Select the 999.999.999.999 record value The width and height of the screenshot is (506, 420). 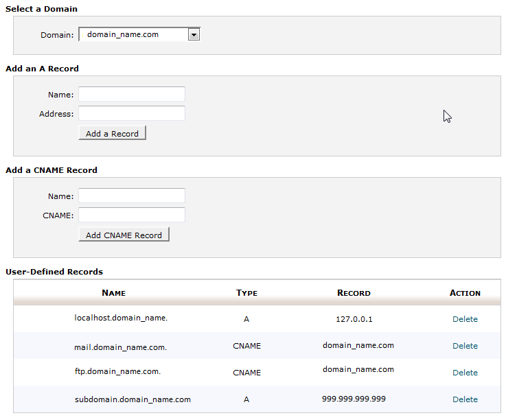(x=354, y=399)
